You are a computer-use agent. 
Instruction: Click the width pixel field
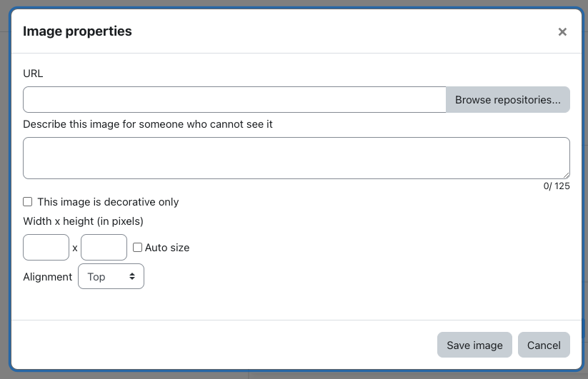click(46, 247)
